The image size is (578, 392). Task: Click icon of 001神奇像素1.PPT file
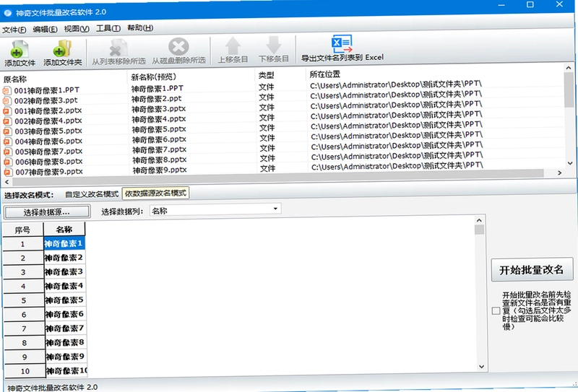7,90
